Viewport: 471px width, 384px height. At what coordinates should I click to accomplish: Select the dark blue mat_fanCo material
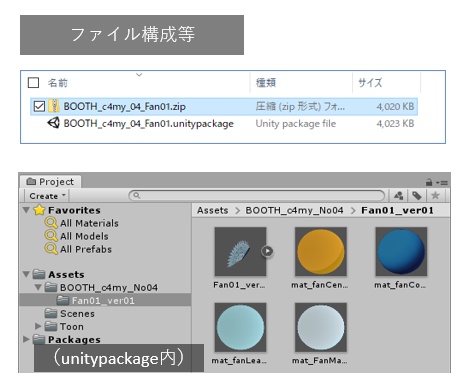tap(401, 251)
